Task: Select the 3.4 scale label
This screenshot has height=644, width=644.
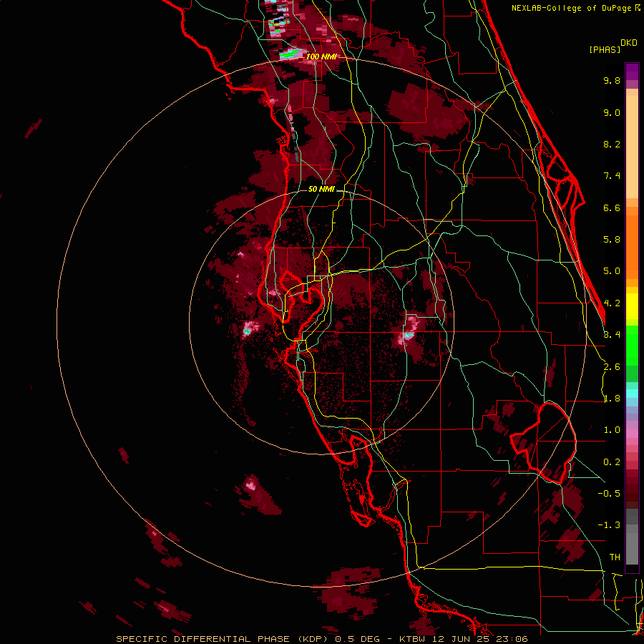Action: click(x=612, y=335)
